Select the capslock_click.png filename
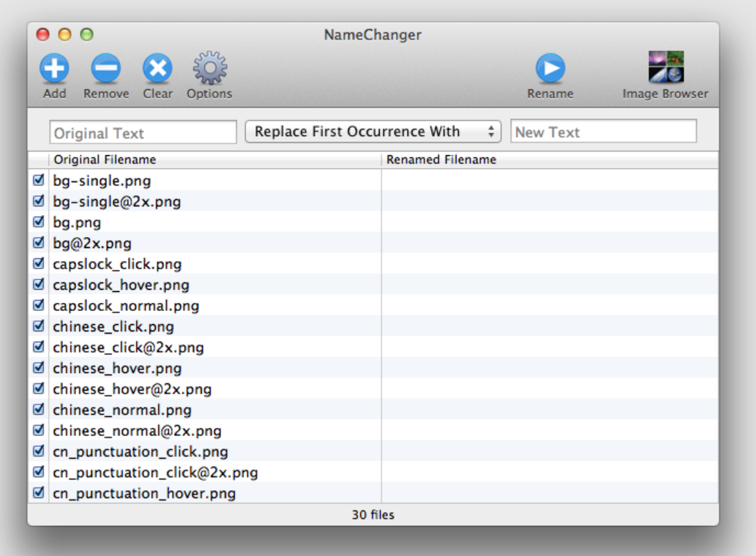The height and width of the screenshot is (556, 756). 117,264
